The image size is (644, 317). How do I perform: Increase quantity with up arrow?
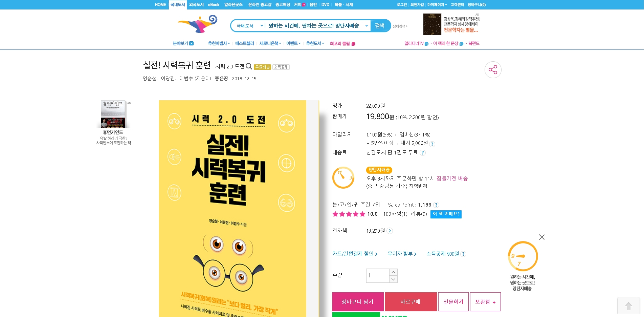(393, 272)
